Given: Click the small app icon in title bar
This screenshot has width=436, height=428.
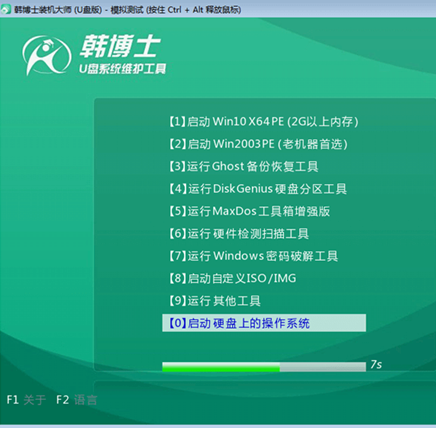Looking at the screenshot, I should (x=5, y=9).
